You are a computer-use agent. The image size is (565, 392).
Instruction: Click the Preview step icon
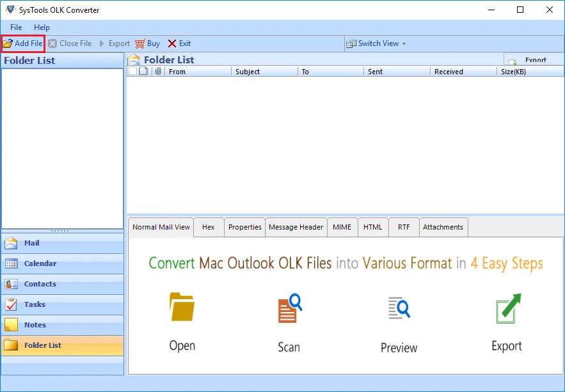tap(397, 309)
